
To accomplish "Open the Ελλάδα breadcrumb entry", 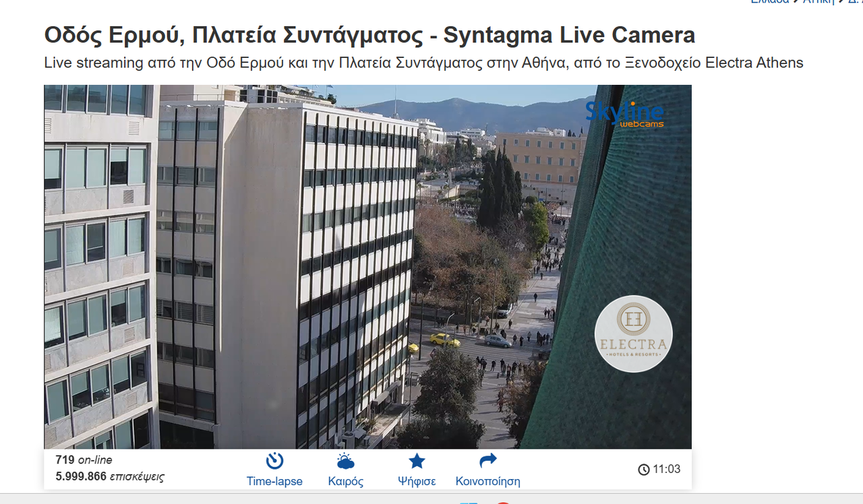I will pos(771,2).
